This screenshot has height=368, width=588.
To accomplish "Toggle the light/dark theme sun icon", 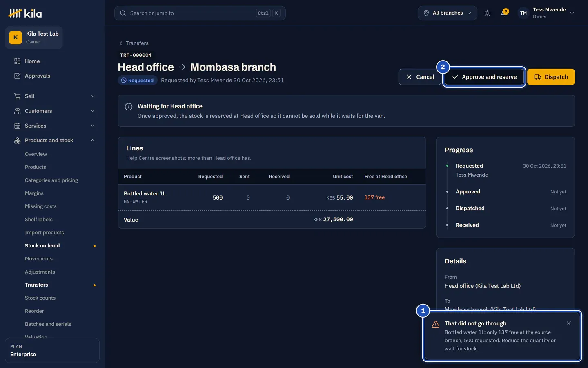I will pyautogui.click(x=487, y=13).
